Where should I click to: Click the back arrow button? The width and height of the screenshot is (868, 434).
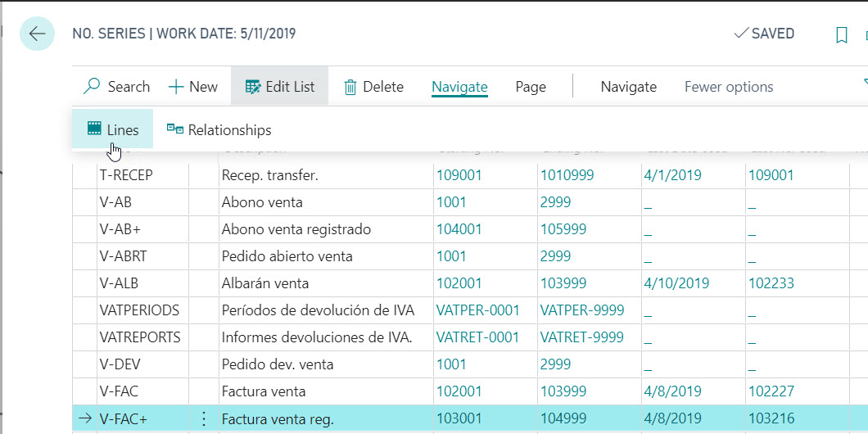pyautogui.click(x=37, y=34)
